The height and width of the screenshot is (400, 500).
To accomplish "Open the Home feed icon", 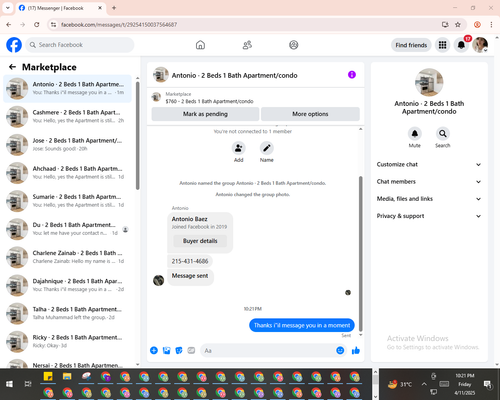I will coord(200,45).
